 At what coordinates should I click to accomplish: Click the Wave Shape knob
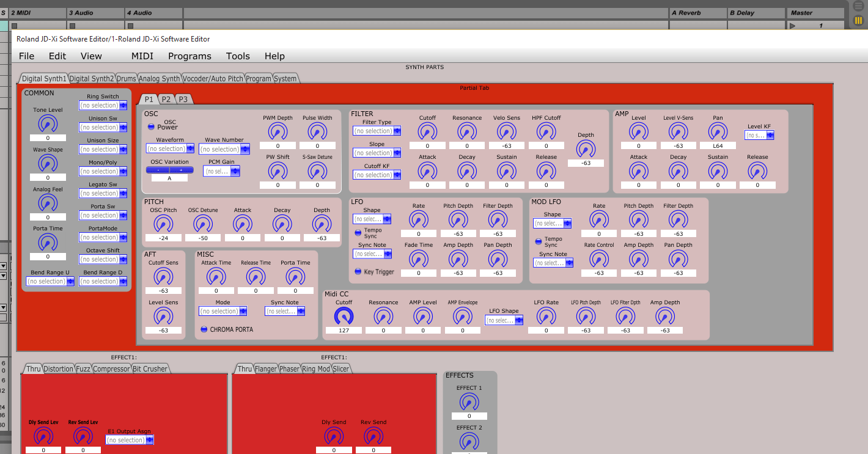[48, 163]
